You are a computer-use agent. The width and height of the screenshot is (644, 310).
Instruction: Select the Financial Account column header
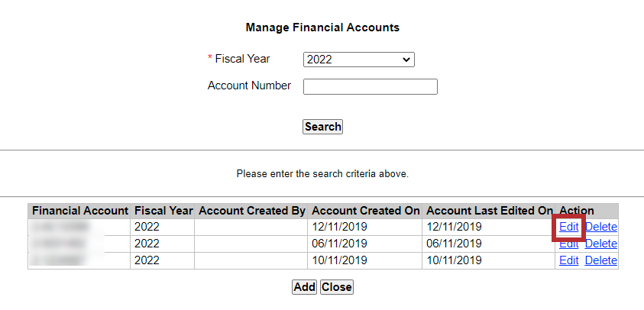click(79, 210)
